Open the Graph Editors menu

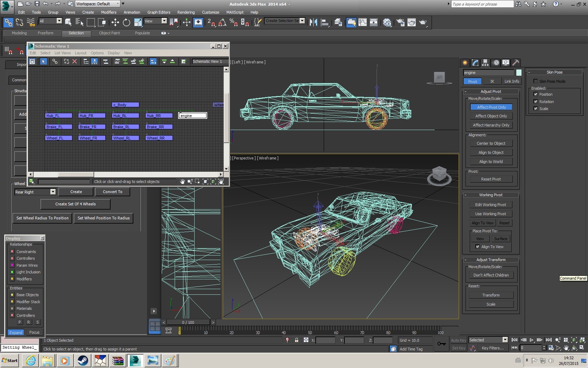pyautogui.click(x=159, y=12)
